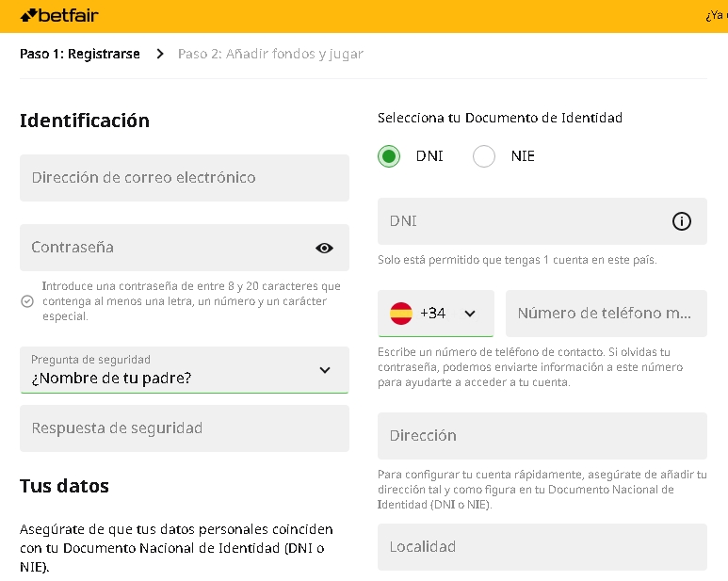The width and height of the screenshot is (728, 581).
Task: Click the phone contact explanation text
Action: click(530, 367)
